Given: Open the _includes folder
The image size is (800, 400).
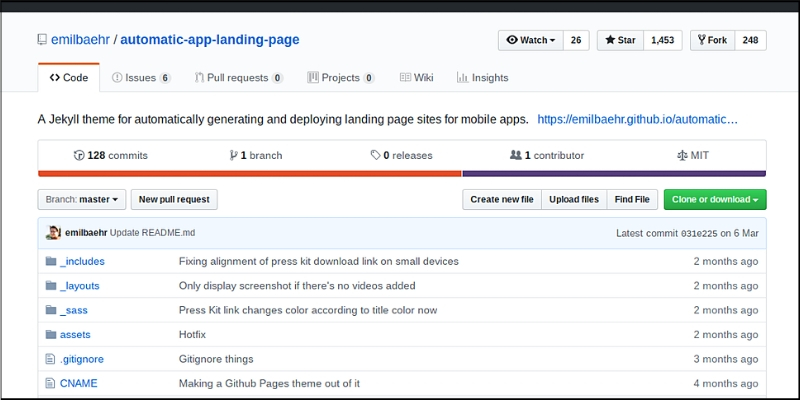Looking at the screenshot, I should pos(82,261).
